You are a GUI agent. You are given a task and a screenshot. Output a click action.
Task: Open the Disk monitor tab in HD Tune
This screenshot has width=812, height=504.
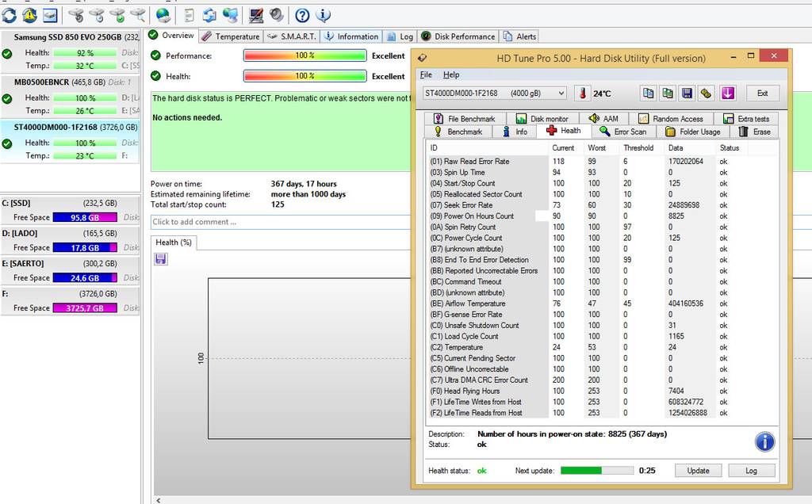tap(542, 119)
